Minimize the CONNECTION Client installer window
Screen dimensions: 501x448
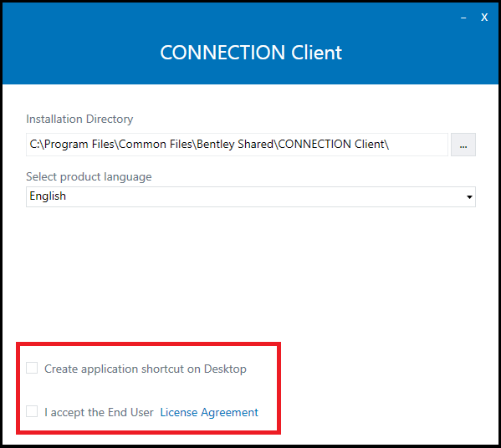point(463,18)
